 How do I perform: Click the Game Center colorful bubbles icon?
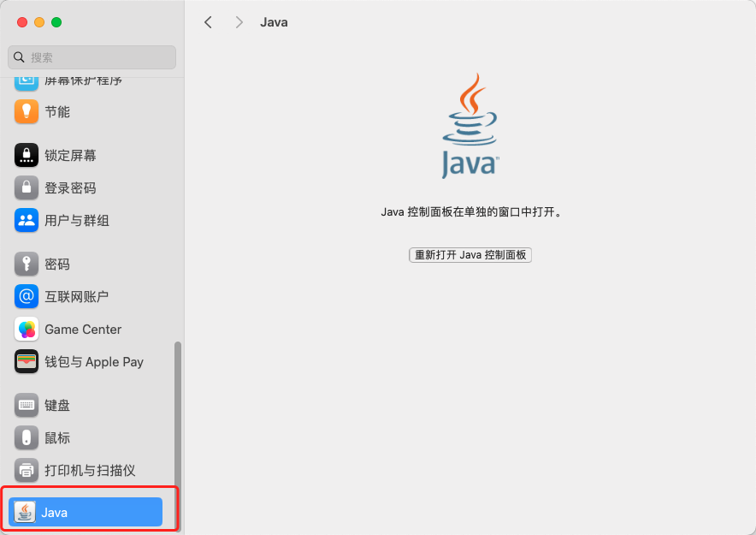[x=27, y=329]
